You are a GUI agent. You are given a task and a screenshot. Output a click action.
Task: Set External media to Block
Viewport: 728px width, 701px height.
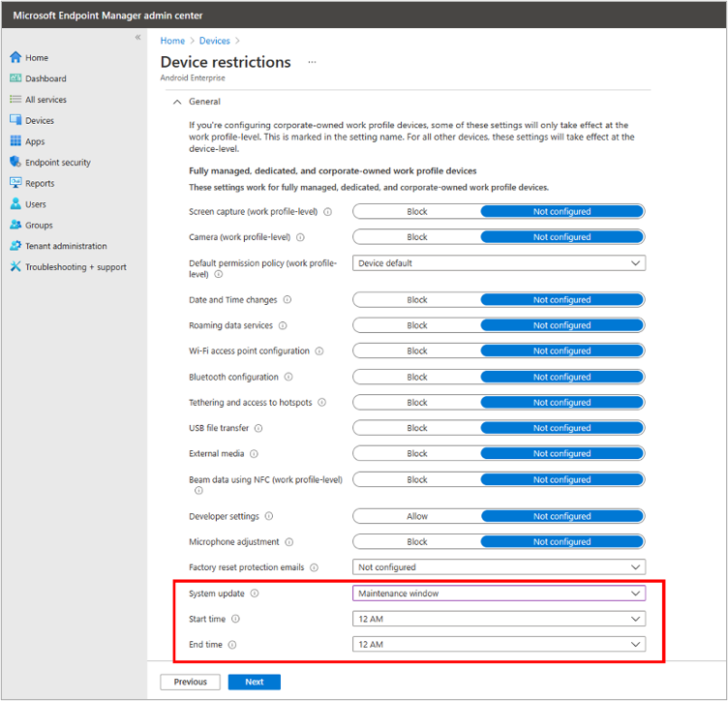[x=417, y=453]
